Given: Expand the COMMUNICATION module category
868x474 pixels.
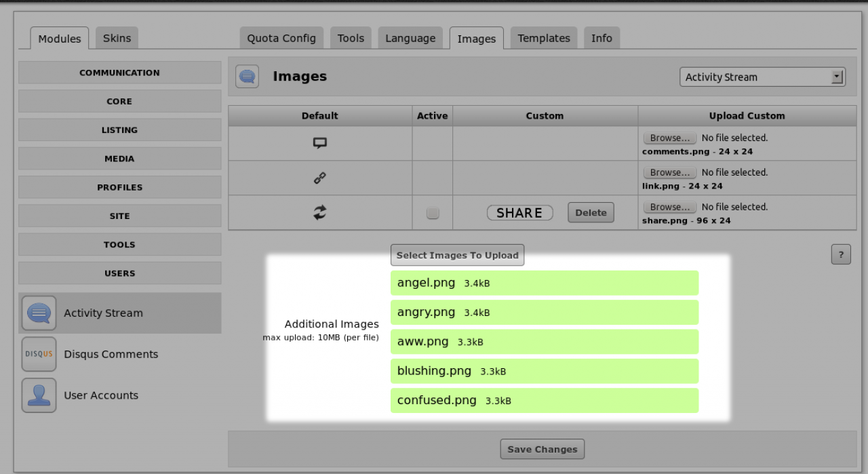Looking at the screenshot, I should coord(119,73).
